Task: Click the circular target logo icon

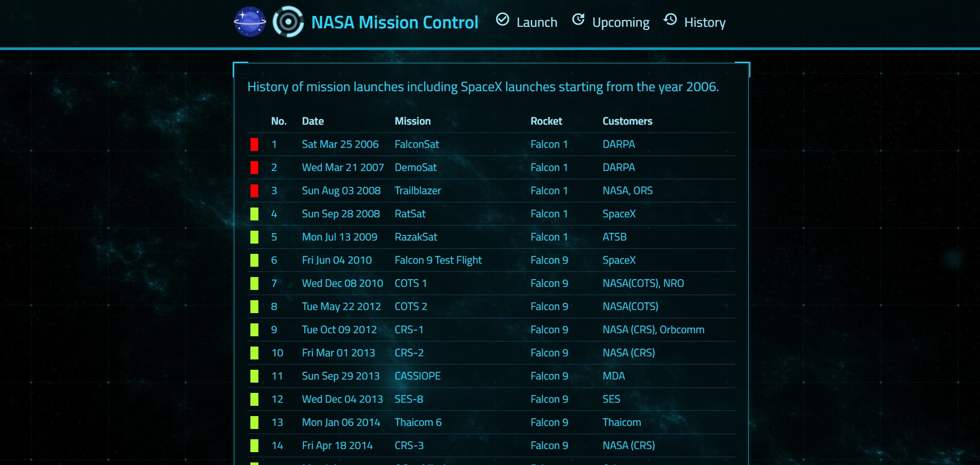Action: (x=288, y=22)
